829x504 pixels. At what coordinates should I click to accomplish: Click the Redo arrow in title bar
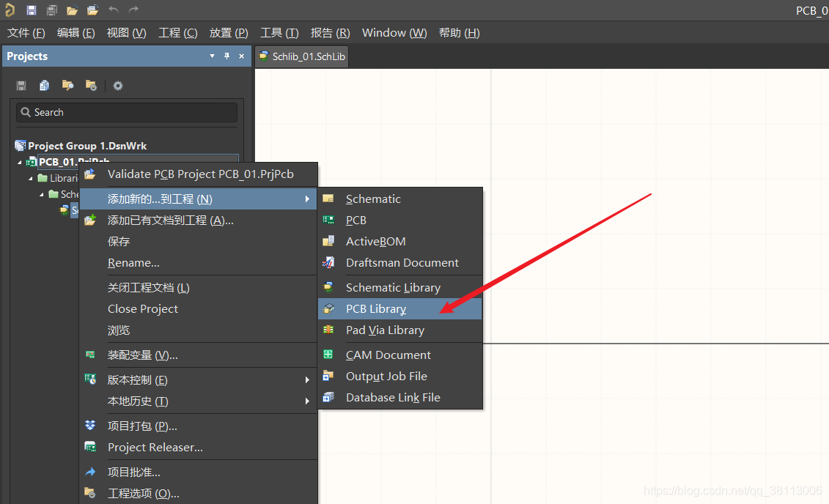click(x=133, y=10)
